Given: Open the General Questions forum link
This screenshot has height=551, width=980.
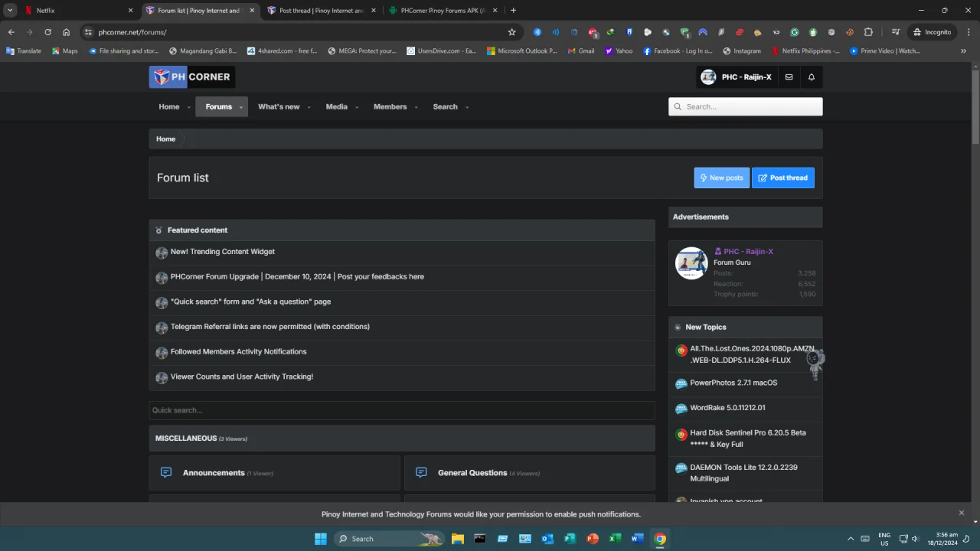Looking at the screenshot, I should [x=472, y=473].
